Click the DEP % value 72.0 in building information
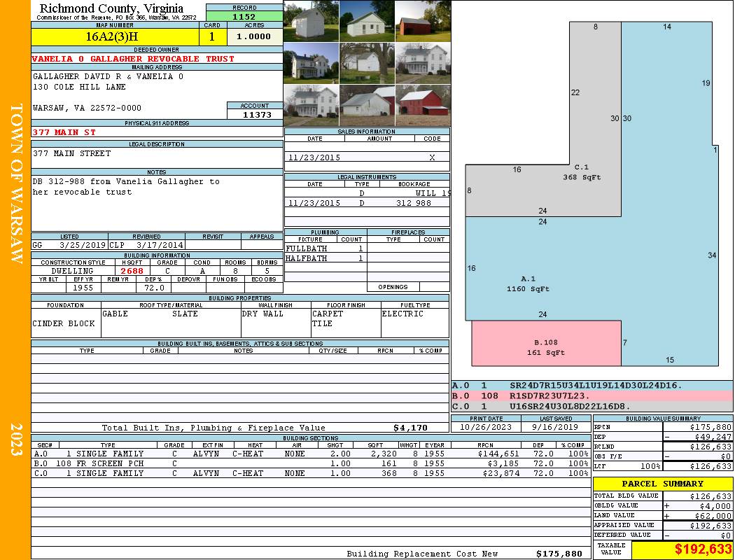Viewport: 735px width, 560px height. coord(154,288)
